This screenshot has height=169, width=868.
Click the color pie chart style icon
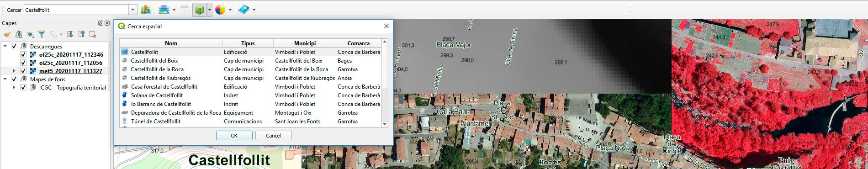[x=220, y=10]
